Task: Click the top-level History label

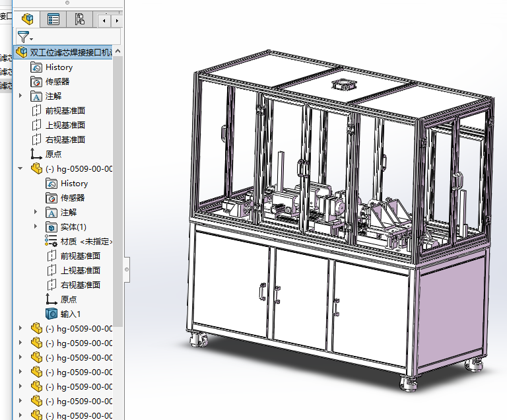Action: tap(59, 67)
